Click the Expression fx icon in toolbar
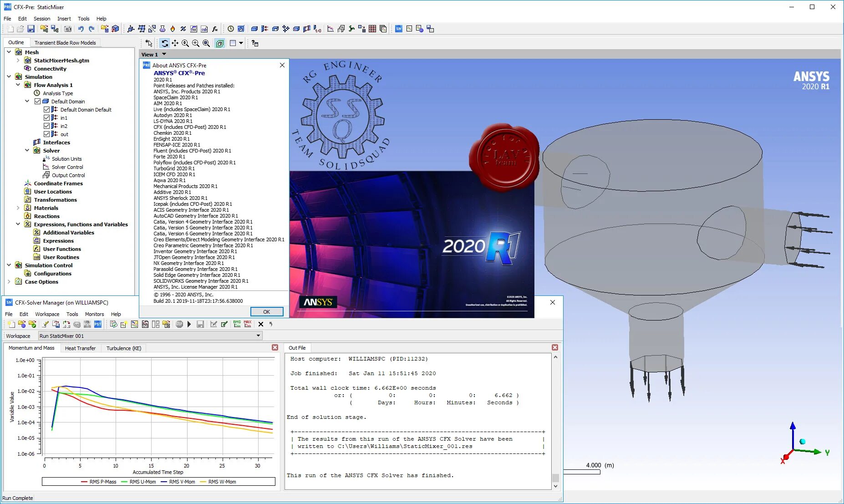Viewport: 844px width, 504px height. point(215,29)
